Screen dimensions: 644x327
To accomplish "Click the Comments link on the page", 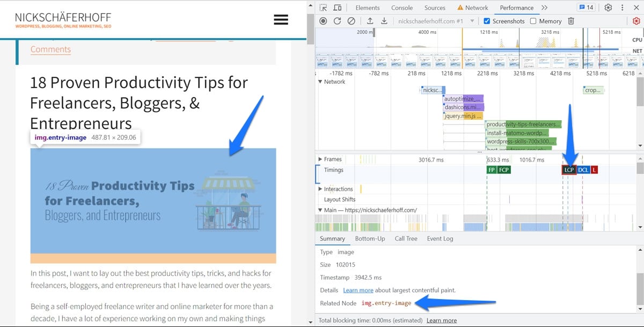I will [50, 49].
